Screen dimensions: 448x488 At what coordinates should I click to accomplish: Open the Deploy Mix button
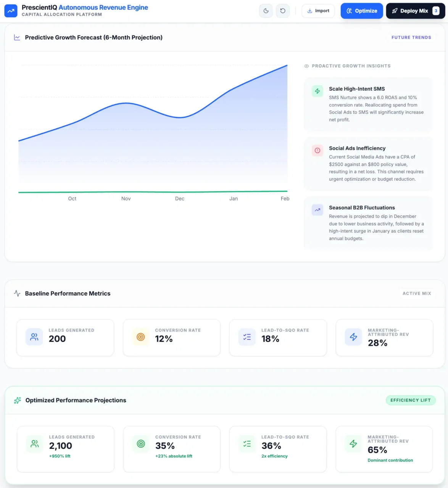pos(415,11)
